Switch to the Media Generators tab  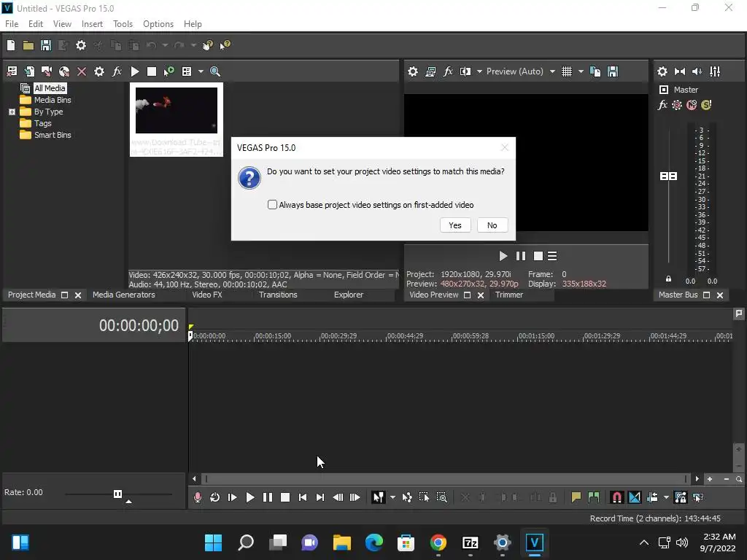pos(124,295)
